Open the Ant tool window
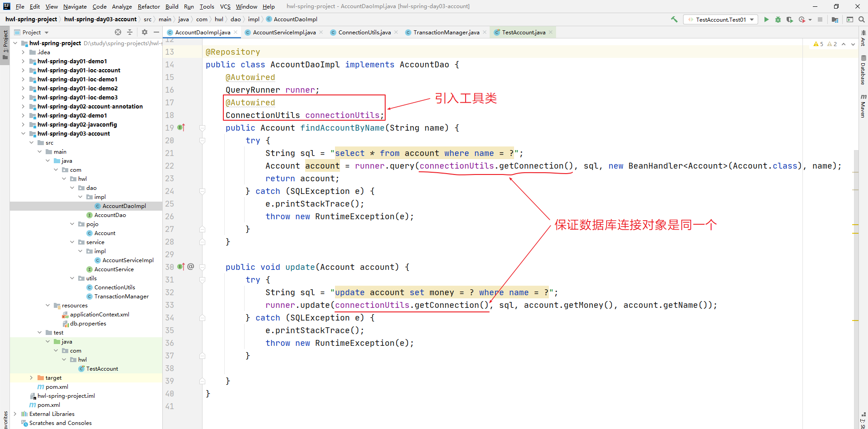The height and width of the screenshot is (429, 868). point(863,38)
